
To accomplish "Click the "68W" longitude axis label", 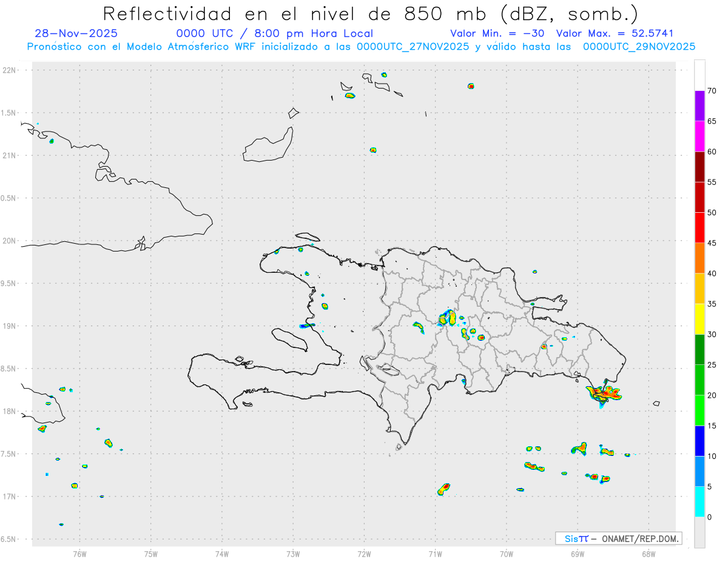I will click(649, 554).
